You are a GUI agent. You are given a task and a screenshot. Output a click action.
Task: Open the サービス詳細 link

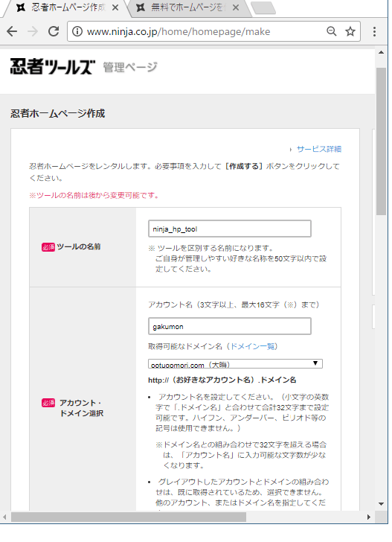tap(319, 149)
